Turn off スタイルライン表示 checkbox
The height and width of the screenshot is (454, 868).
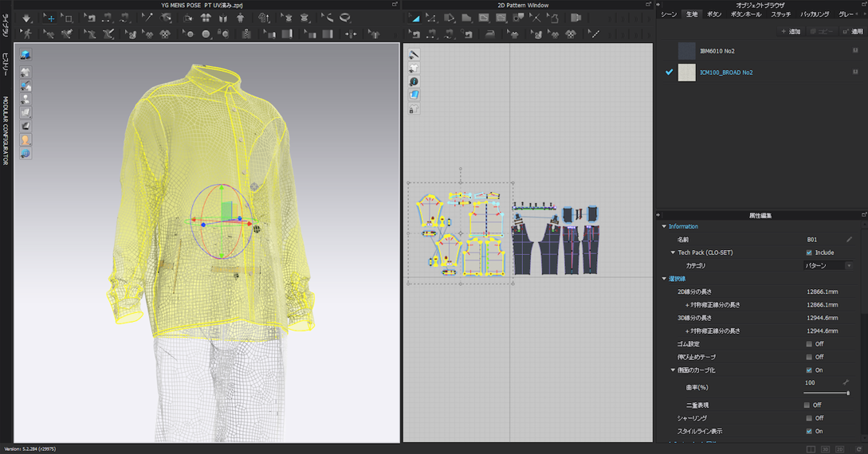point(809,432)
